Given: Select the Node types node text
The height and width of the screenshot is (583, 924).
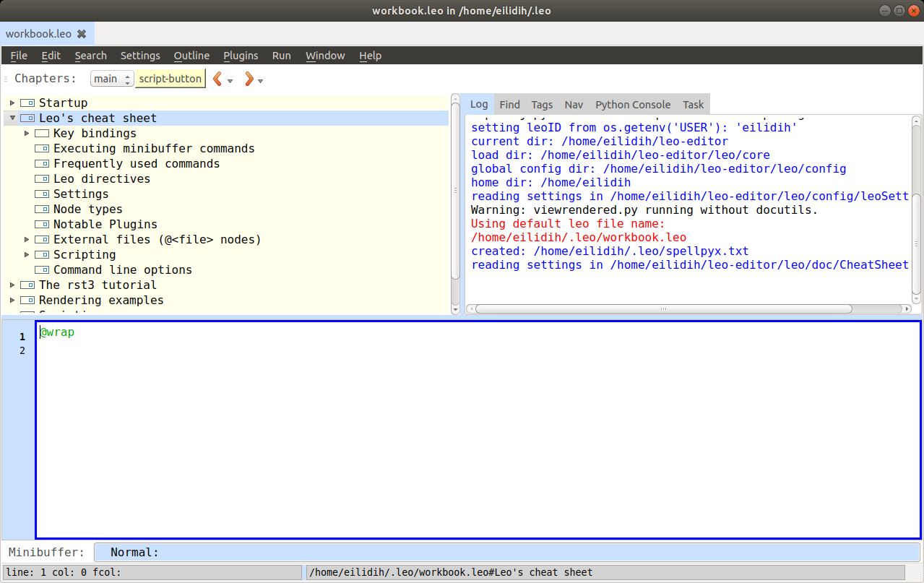Looking at the screenshot, I should point(88,210).
